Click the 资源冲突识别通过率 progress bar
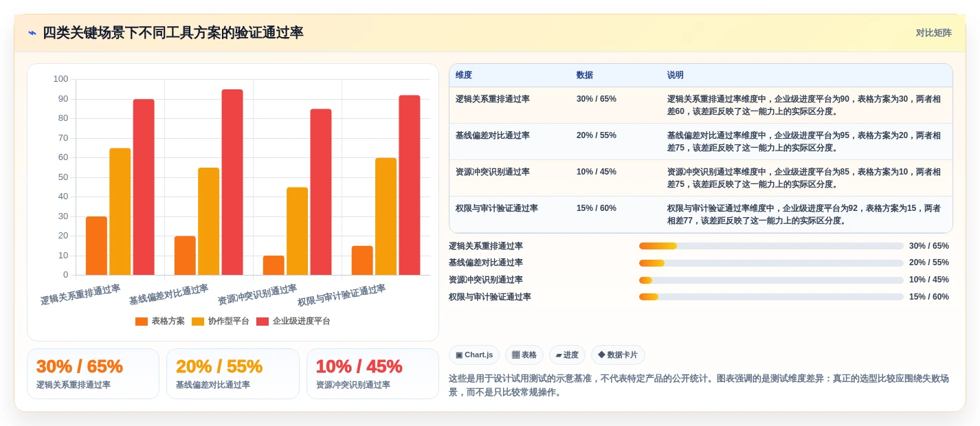The width and height of the screenshot is (980, 426). pos(771,280)
